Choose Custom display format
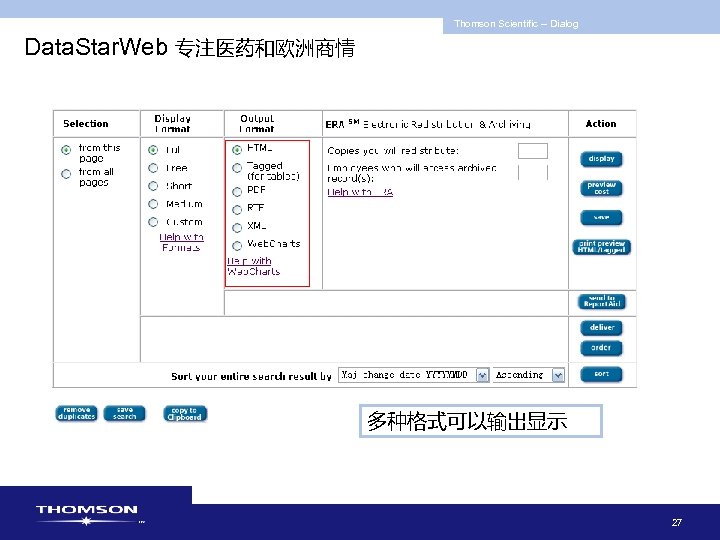This screenshot has height=540, width=720. [153, 222]
